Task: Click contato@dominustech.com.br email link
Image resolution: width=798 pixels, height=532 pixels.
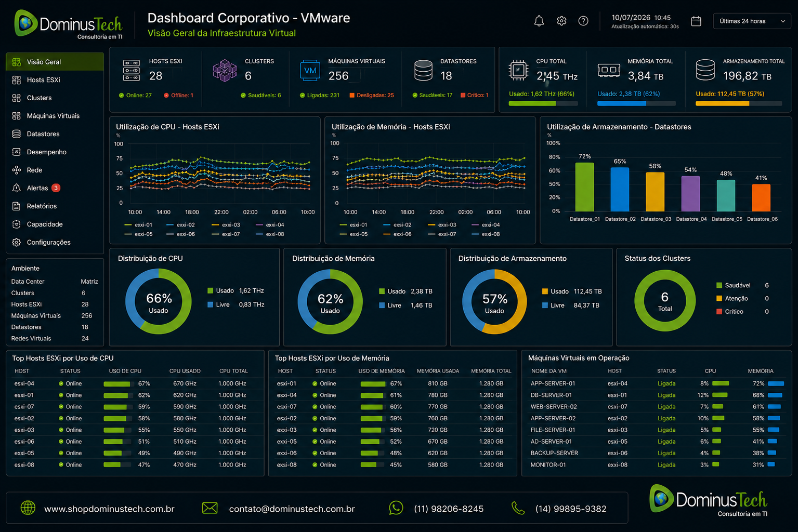Action: pos(292,509)
